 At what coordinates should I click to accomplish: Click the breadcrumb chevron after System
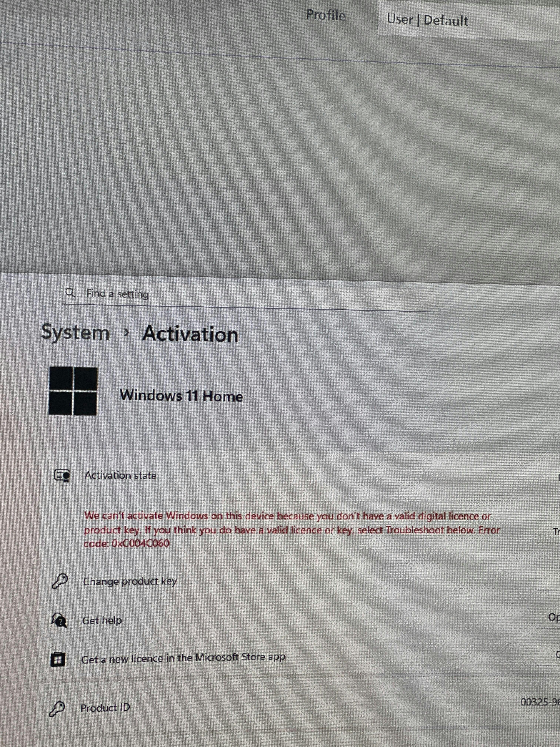pyautogui.click(x=127, y=333)
